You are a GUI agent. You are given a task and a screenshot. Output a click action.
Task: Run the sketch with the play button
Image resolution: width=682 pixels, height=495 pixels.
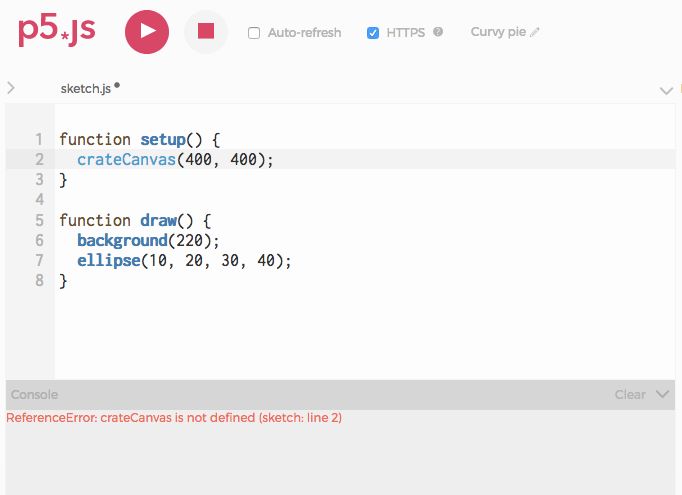[x=147, y=32]
